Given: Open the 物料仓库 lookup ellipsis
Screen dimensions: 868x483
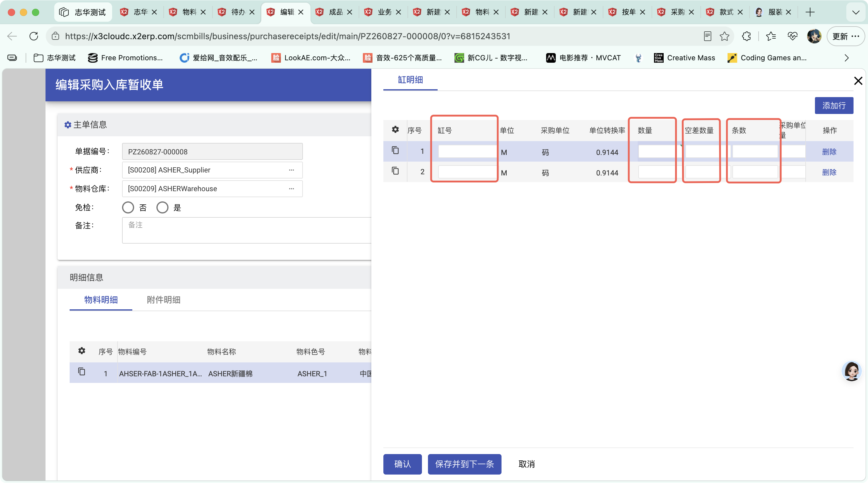Looking at the screenshot, I should click(x=291, y=188).
